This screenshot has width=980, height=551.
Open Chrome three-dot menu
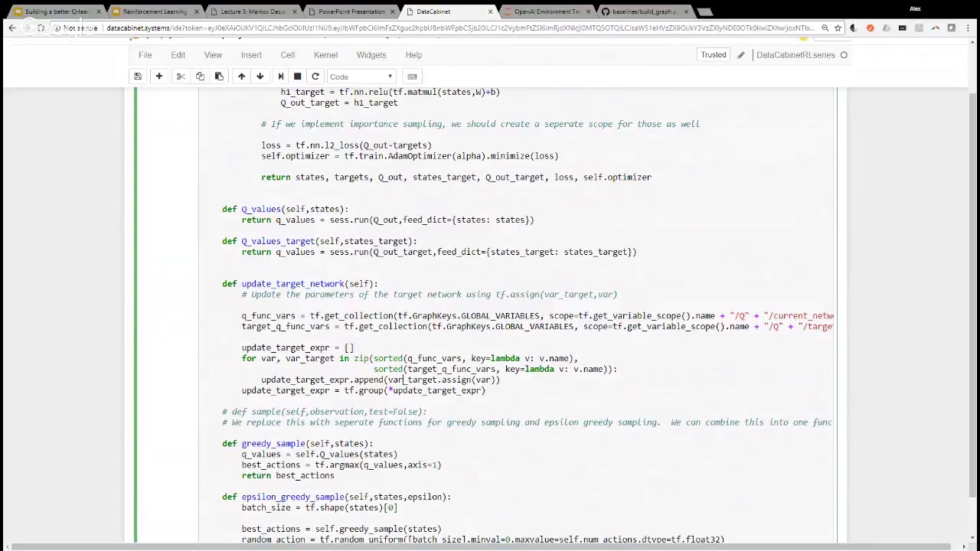968,28
